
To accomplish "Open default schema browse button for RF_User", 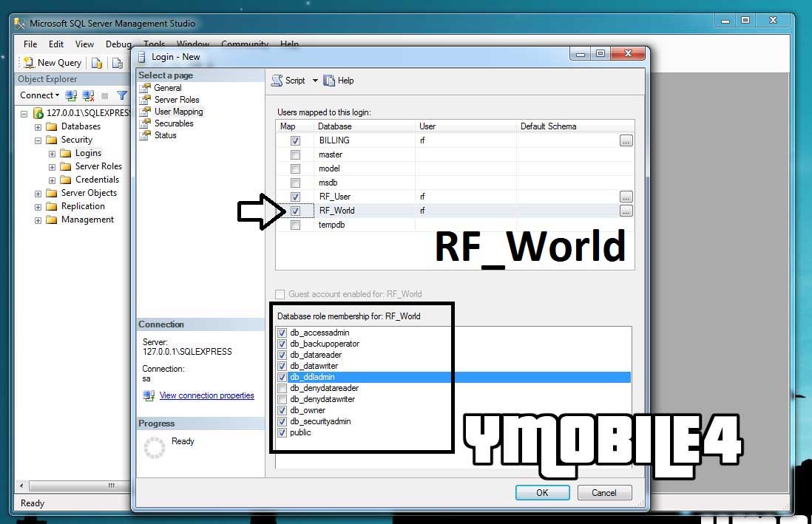I will click(626, 197).
